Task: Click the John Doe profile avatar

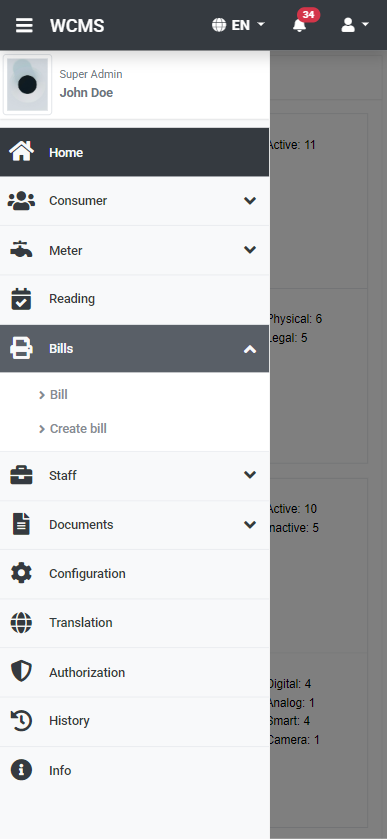Action: [x=27, y=84]
